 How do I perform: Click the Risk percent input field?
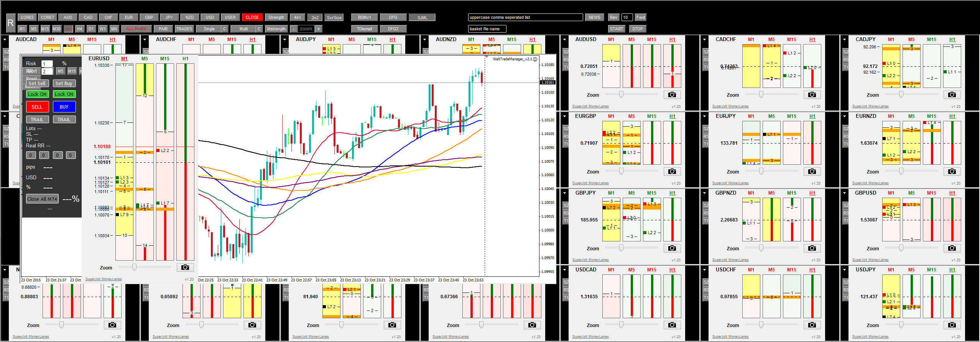[x=47, y=64]
